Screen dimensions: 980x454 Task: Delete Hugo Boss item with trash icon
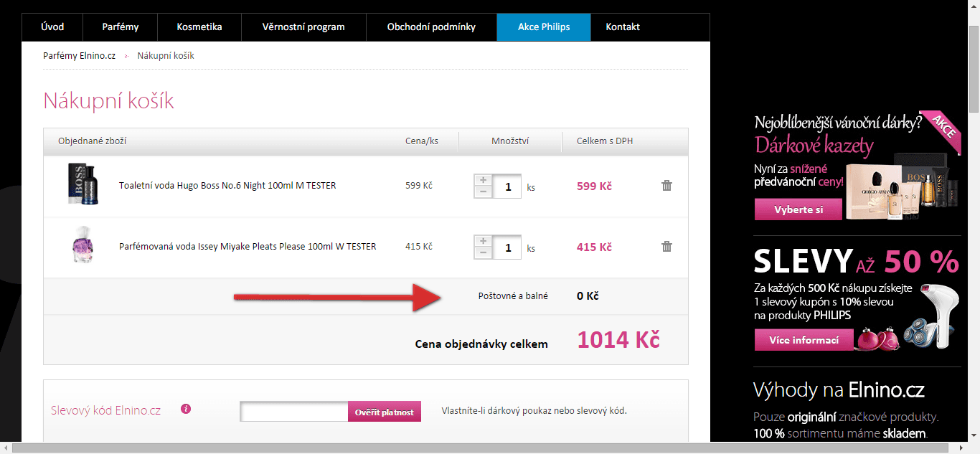pyautogui.click(x=666, y=186)
